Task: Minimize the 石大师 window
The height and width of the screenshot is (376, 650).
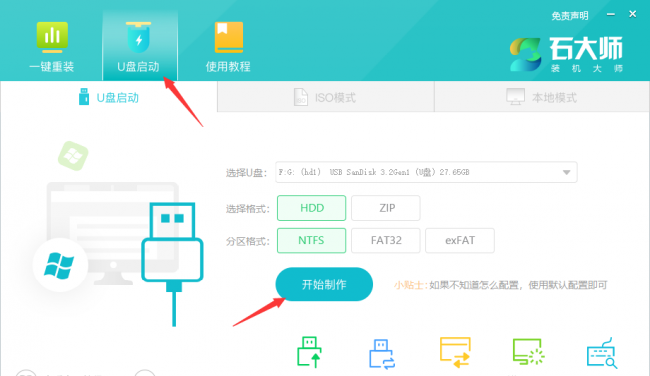Action: [x=611, y=15]
